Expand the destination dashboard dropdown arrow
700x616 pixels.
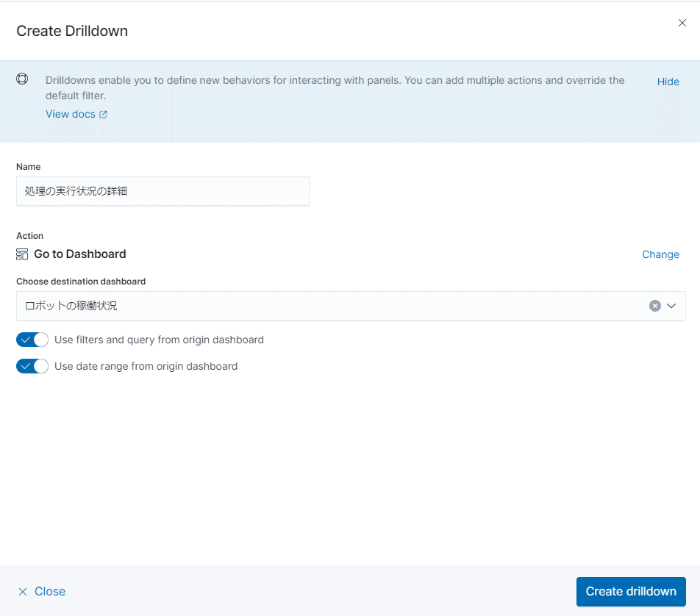(x=671, y=306)
